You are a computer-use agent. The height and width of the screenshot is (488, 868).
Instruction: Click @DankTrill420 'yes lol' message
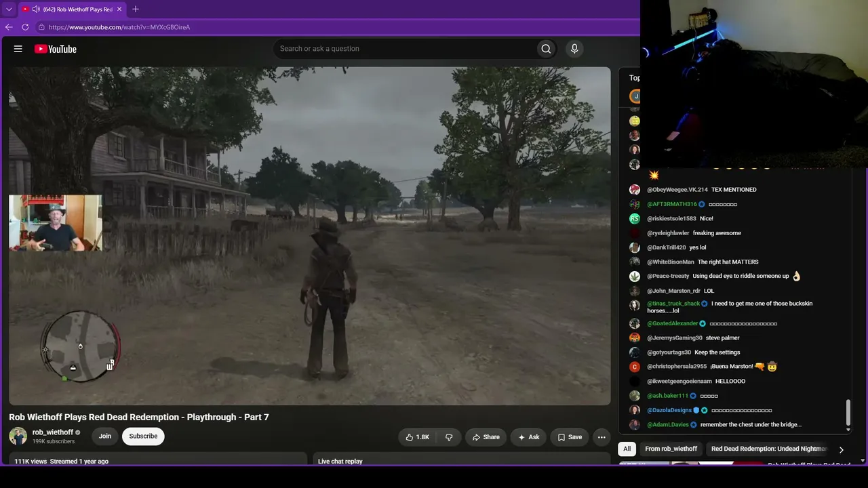coord(698,247)
